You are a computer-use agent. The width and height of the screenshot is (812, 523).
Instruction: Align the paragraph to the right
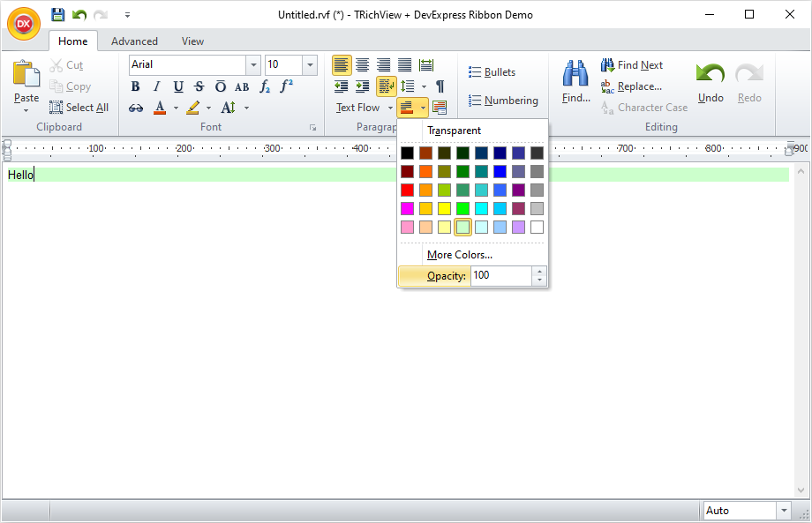tap(384, 65)
